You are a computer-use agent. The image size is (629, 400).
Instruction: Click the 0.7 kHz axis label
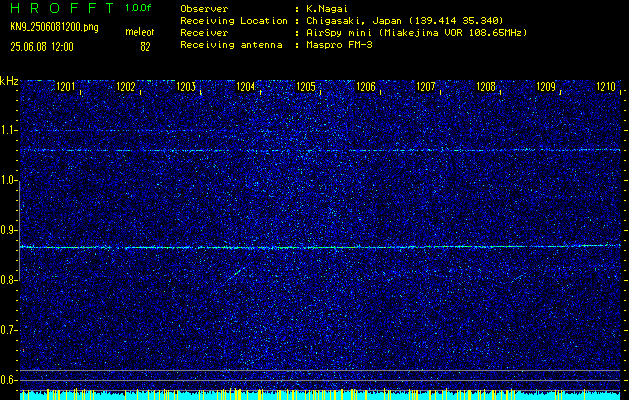8,330
